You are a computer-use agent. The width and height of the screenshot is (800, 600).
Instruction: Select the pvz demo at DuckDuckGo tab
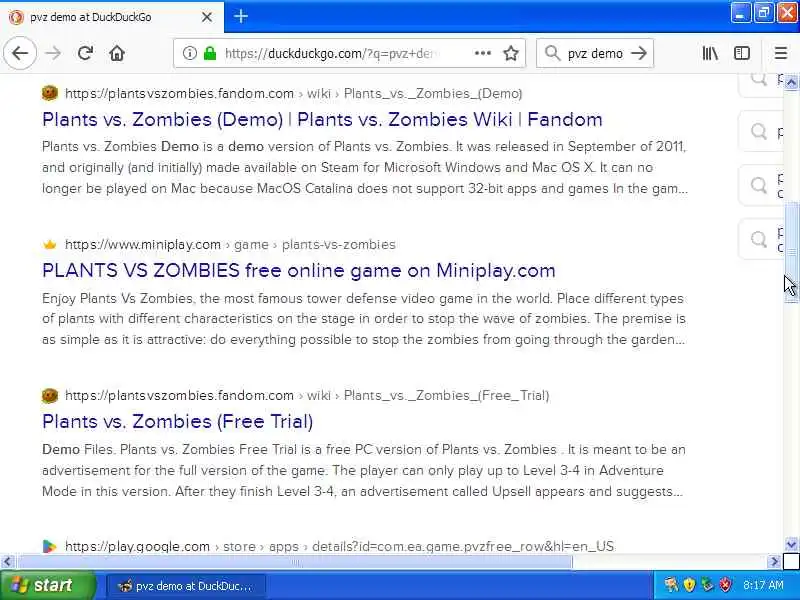click(112, 17)
